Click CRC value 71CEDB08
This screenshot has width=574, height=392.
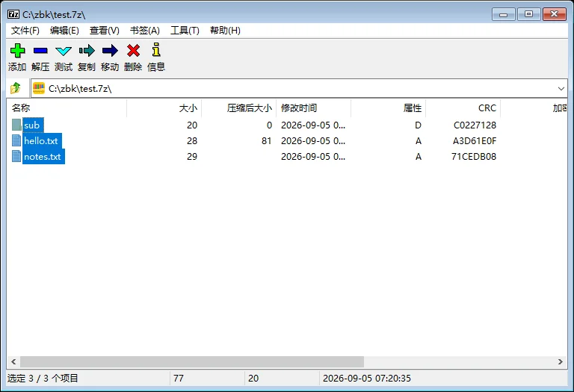(x=474, y=157)
